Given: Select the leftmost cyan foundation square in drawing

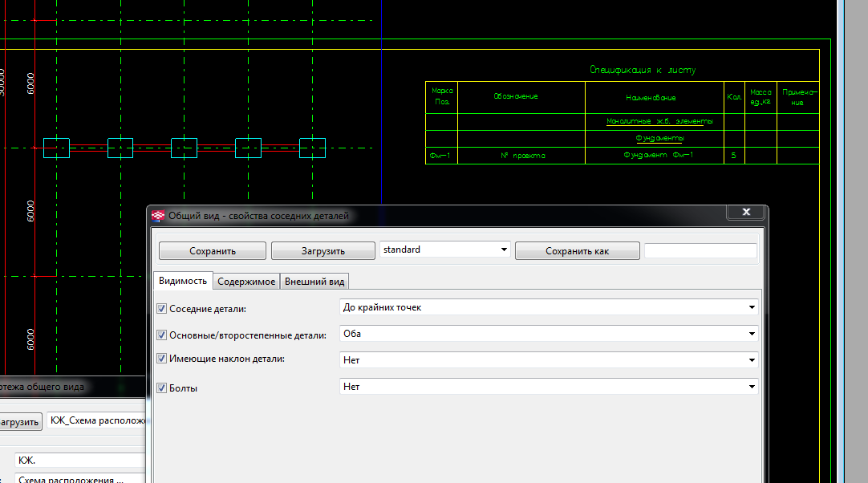Looking at the screenshot, I should click(x=56, y=148).
